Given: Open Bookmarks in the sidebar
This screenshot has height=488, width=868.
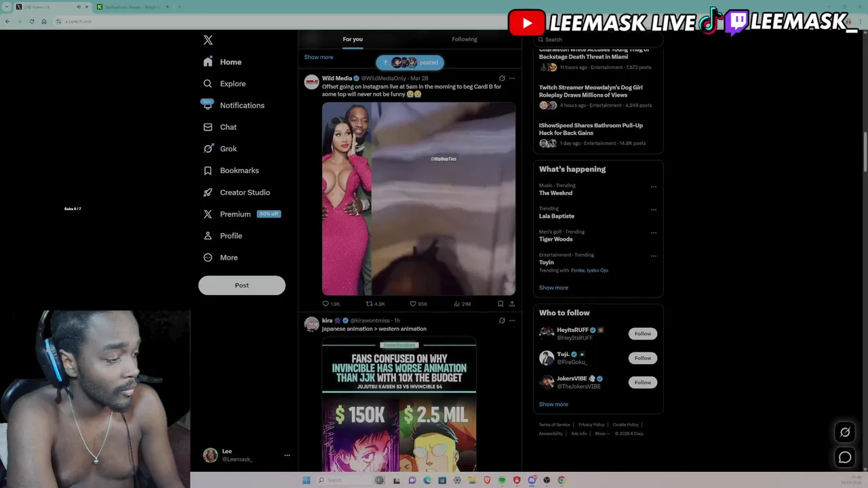Looking at the screenshot, I should click(231, 170).
